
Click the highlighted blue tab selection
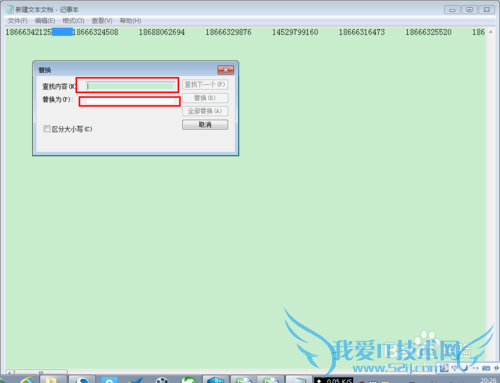click(x=62, y=32)
